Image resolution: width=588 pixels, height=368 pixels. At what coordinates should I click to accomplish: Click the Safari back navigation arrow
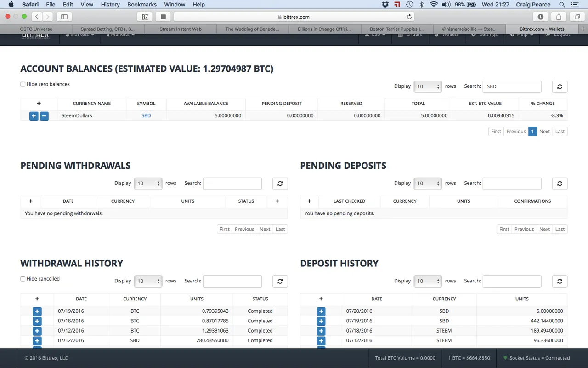coord(37,17)
